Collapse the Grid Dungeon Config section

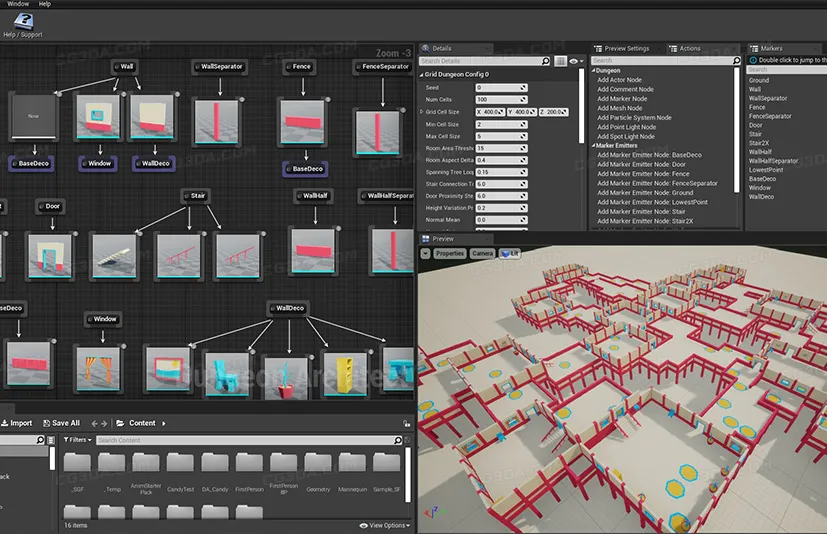421,74
